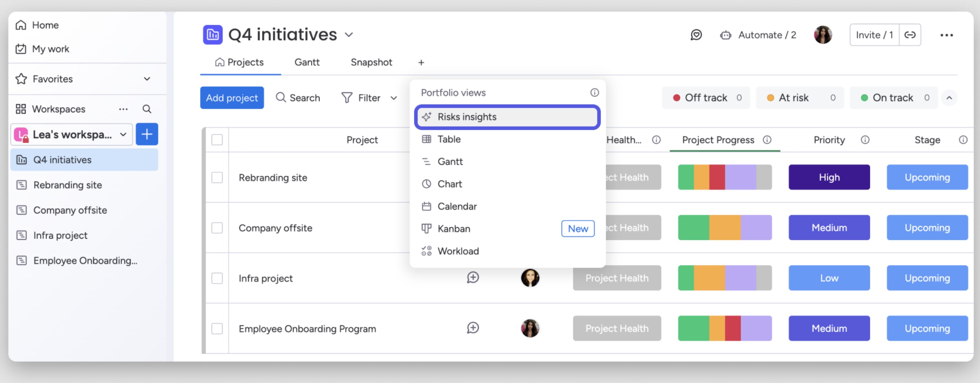Open Company offsite board in sidebar
980x383 pixels.
pyautogui.click(x=84, y=210)
